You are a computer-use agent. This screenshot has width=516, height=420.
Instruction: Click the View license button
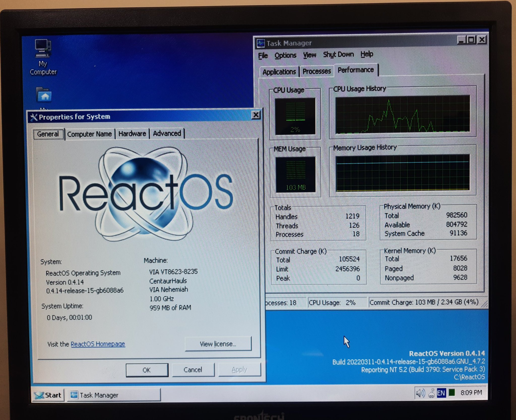pyautogui.click(x=218, y=344)
